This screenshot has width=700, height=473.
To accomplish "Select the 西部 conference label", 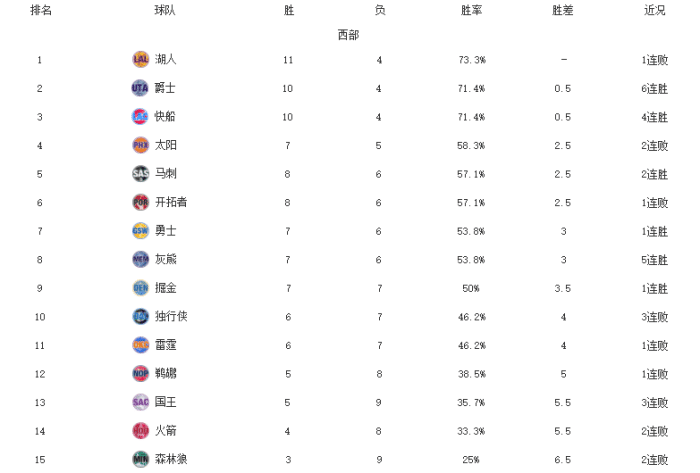I will tap(348, 35).
